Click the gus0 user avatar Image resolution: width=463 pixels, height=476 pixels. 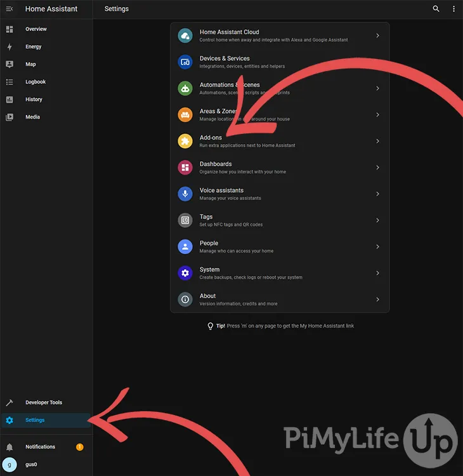(10, 465)
